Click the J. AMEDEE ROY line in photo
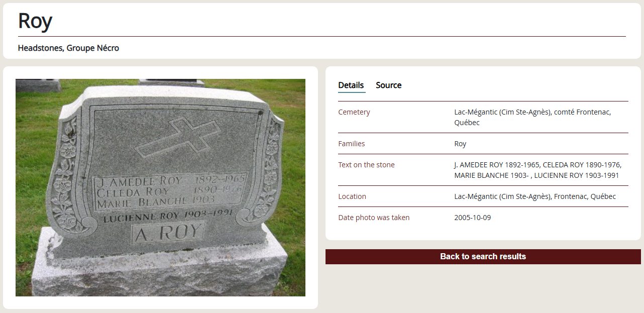 pos(170,180)
